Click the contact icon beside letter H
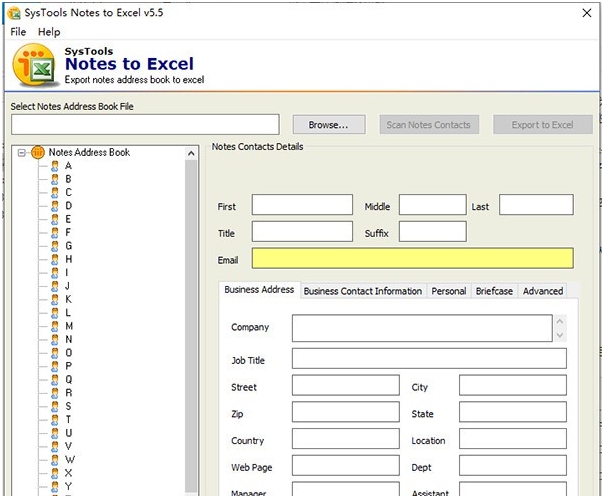604x496 pixels. coord(55,260)
